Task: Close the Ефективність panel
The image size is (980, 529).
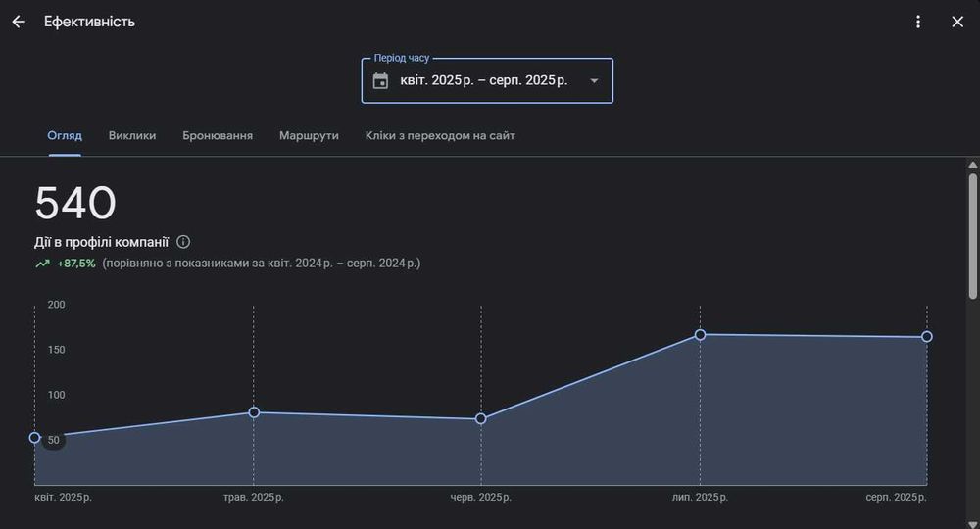Action: pos(956,22)
